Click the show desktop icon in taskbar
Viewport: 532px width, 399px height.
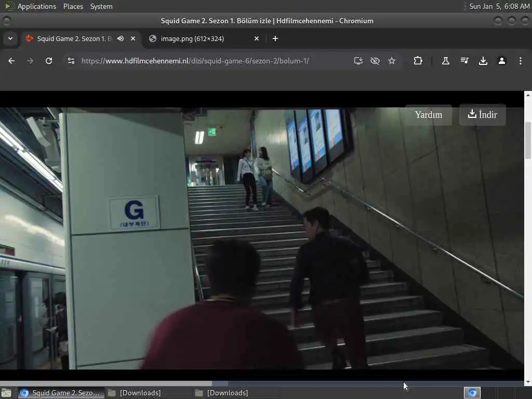point(6,393)
